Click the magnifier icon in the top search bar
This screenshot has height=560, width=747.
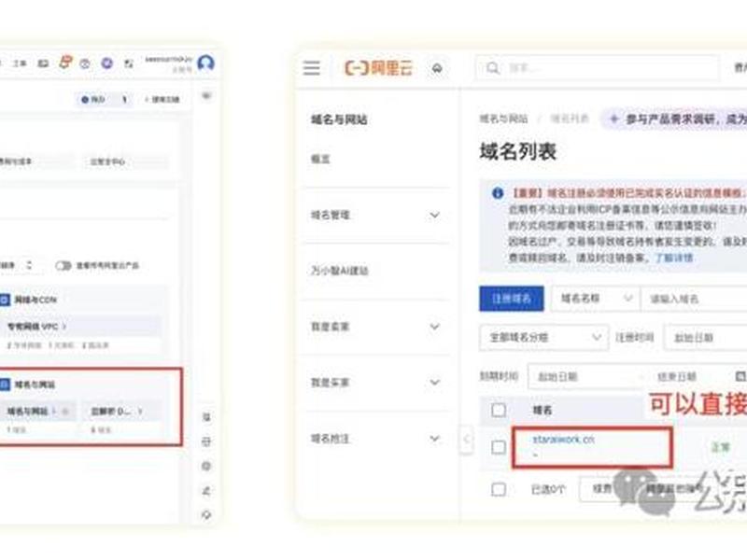[493, 68]
